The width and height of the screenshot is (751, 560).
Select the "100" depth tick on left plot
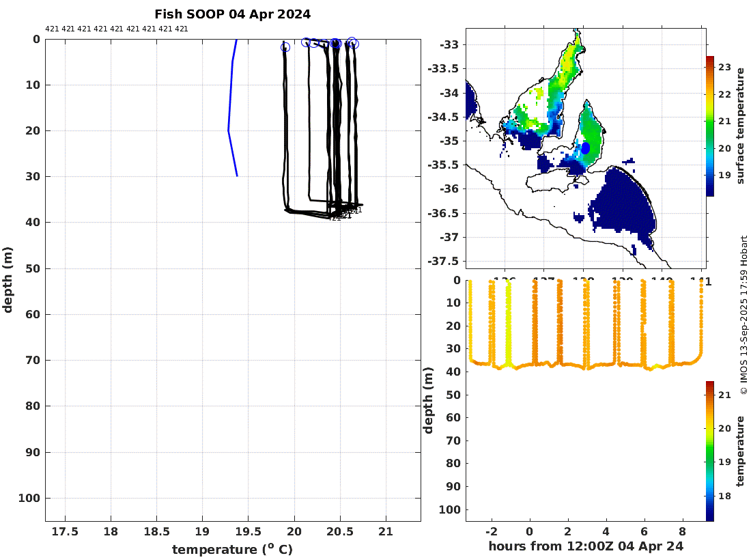pos(29,499)
